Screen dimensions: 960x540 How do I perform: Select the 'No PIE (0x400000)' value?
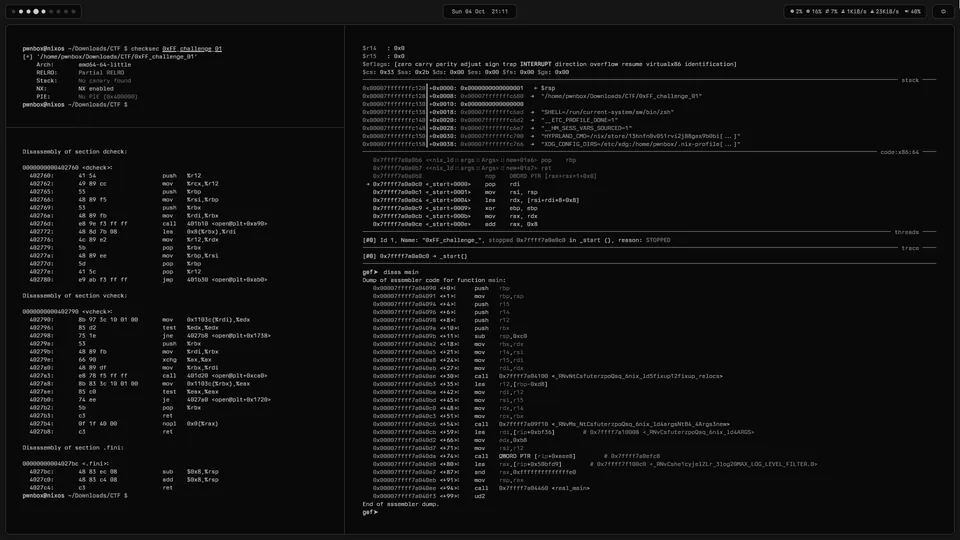(x=108, y=96)
